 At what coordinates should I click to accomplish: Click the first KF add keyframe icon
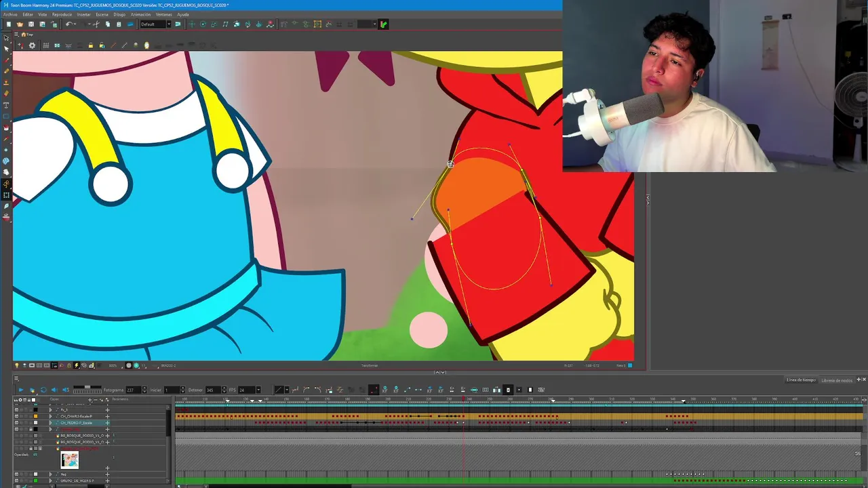tap(384, 390)
